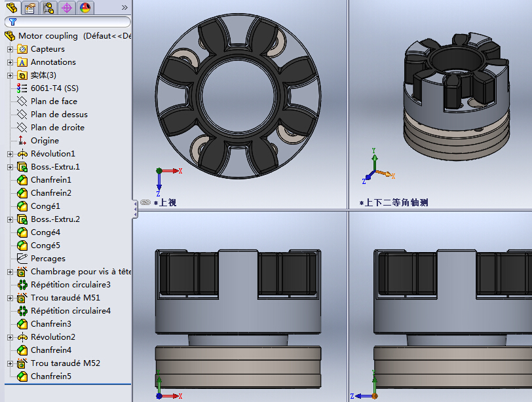Select the Congé5 fillet icon
The image size is (532, 402).
(x=22, y=246)
